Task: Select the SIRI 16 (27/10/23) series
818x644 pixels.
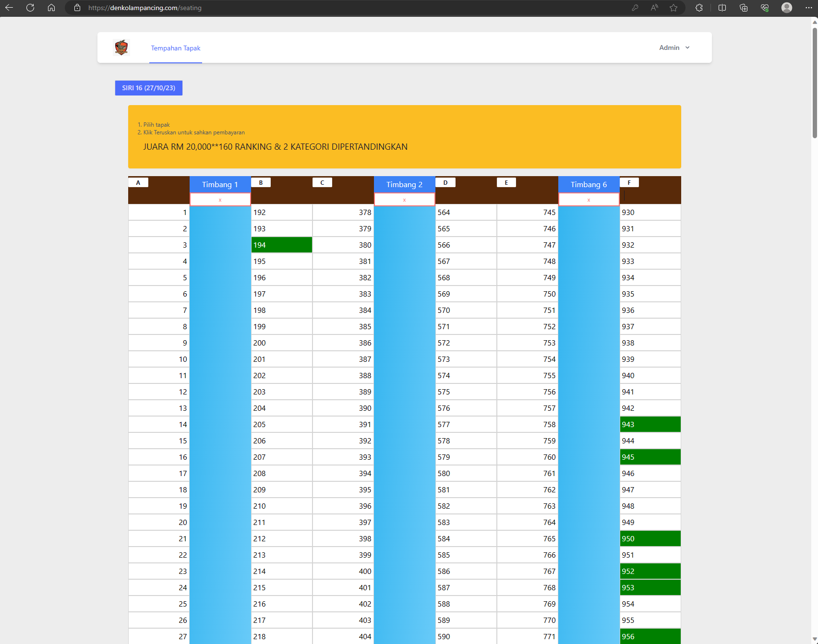Action: pyautogui.click(x=148, y=88)
